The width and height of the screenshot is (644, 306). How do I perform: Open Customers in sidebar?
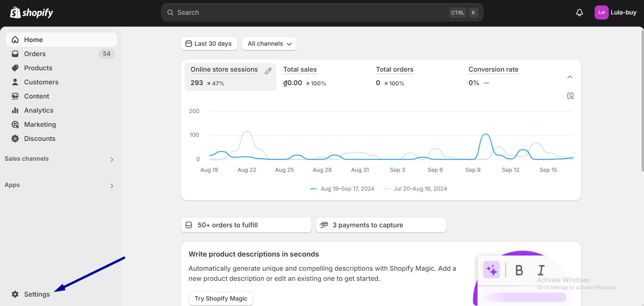tap(61, 82)
